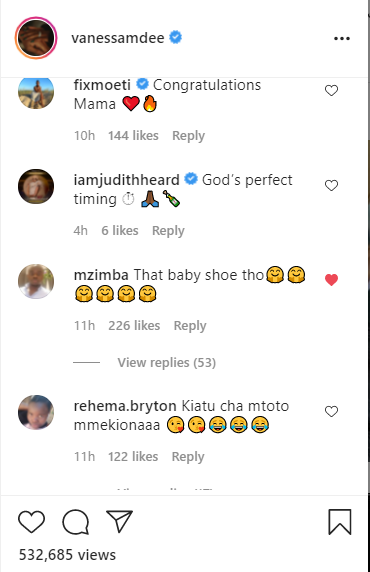Click verified badge beside iamjudithheard
The image size is (370, 572).
point(191,179)
